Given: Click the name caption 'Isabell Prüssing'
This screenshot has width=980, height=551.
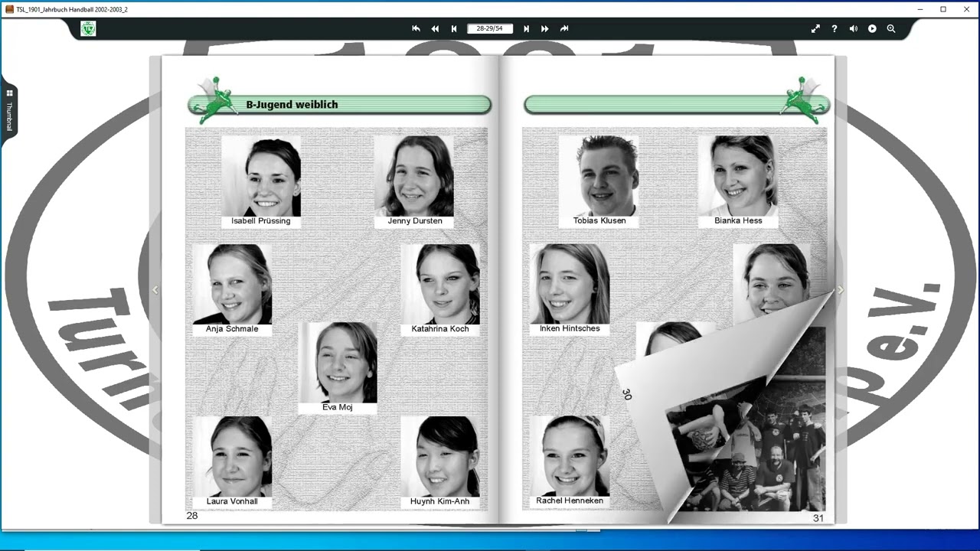Looking at the screenshot, I should pyautogui.click(x=261, y=221).
